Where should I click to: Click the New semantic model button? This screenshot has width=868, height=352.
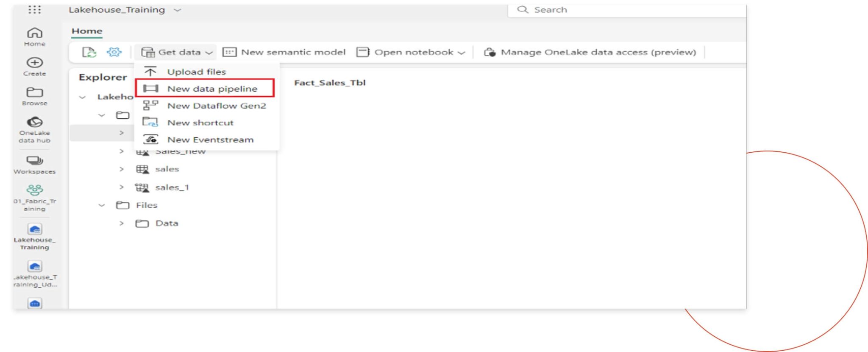[284, 52]
